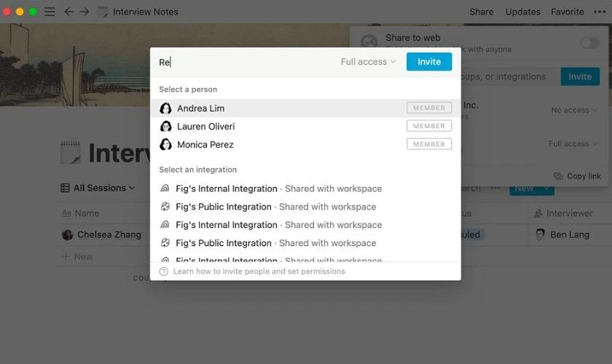612x364 pixels.
Task: Open Learn how to invite people link
Action: pos(259,271)
